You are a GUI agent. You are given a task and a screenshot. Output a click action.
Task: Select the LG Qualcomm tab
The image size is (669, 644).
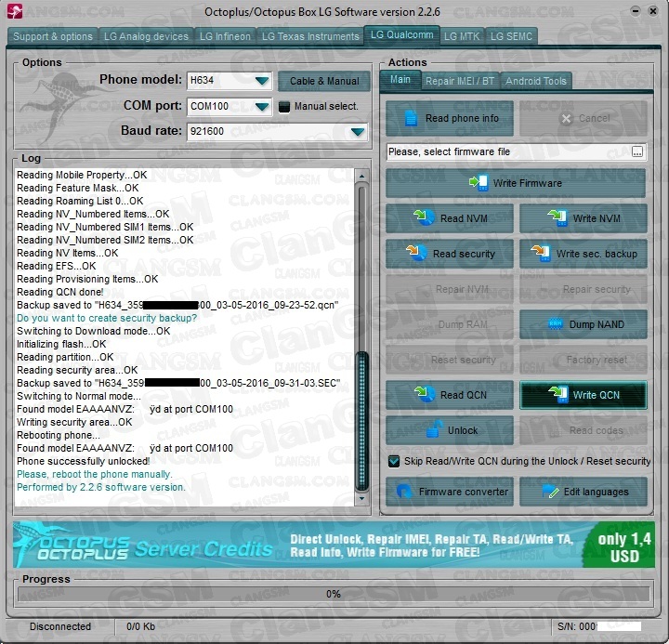(x=401, y=34)
